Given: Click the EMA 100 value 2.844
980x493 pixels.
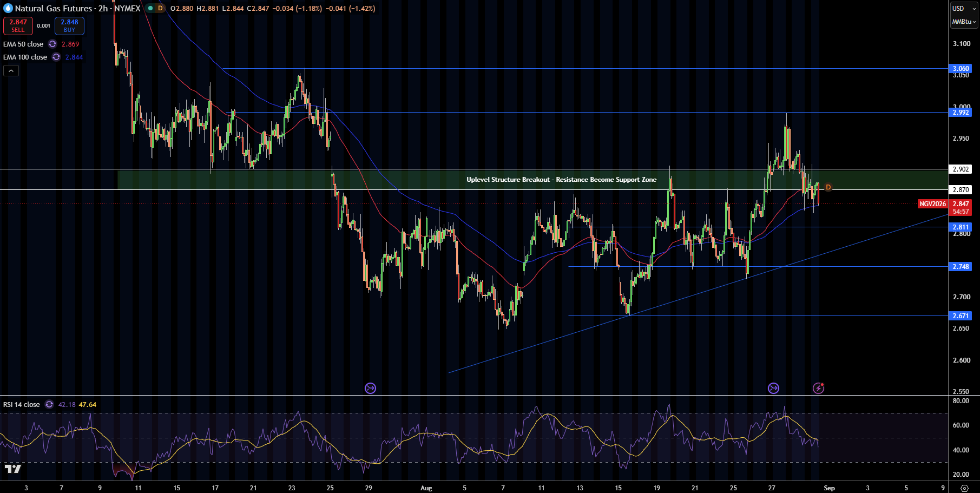Looking at the screenshot, I should (74, 57).
